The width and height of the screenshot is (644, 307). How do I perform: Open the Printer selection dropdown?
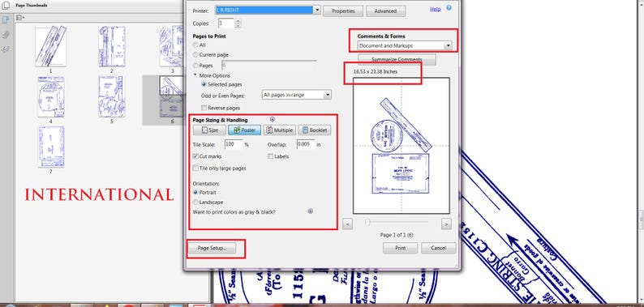268,11
